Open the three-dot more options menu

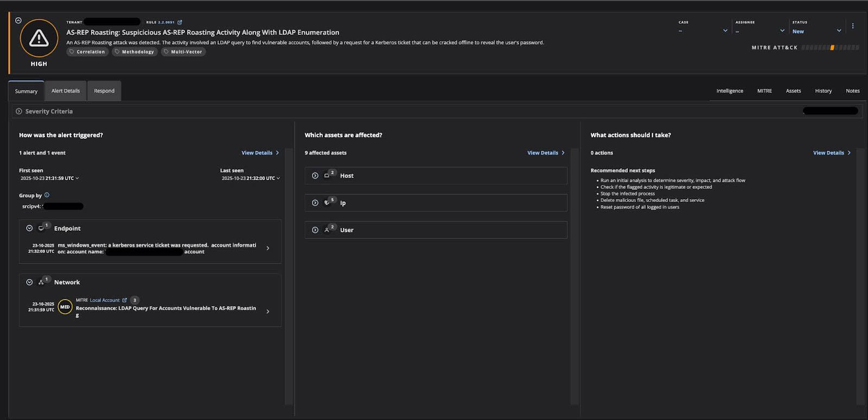point(853,26)
